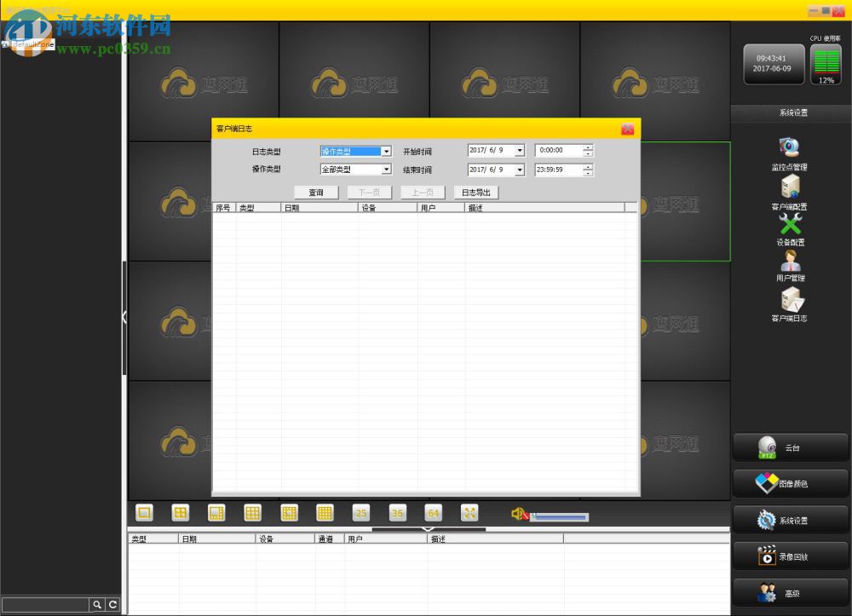852x616 pixels.
Task: Increase start time 0:00:00 spinner up
Action: pos(588,147)
